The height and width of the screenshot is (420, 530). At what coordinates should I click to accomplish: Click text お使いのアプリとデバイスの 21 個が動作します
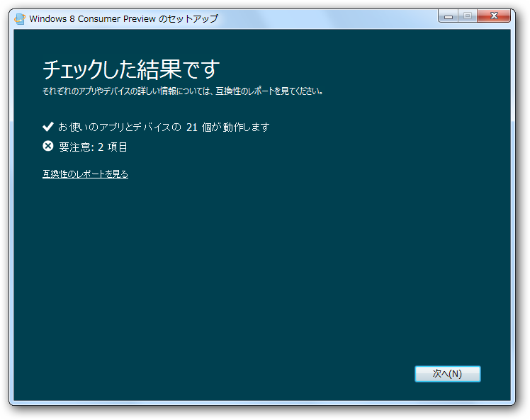pyautogui.click(x=164, y=127)
